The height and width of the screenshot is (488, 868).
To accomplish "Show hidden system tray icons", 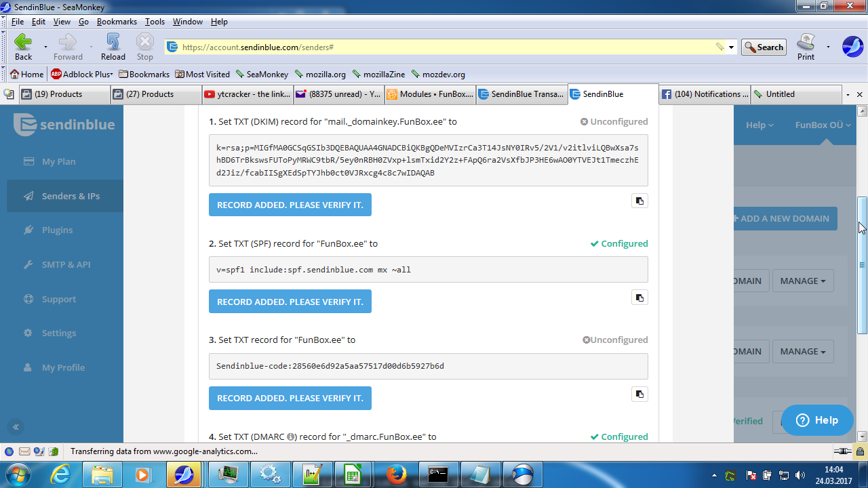I will point(713,475).
